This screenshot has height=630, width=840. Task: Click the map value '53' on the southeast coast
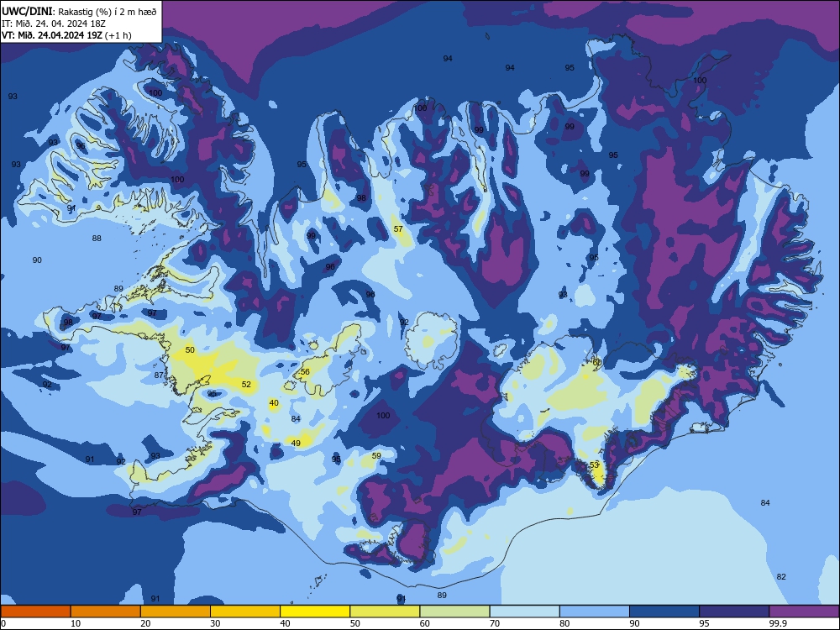594,465
